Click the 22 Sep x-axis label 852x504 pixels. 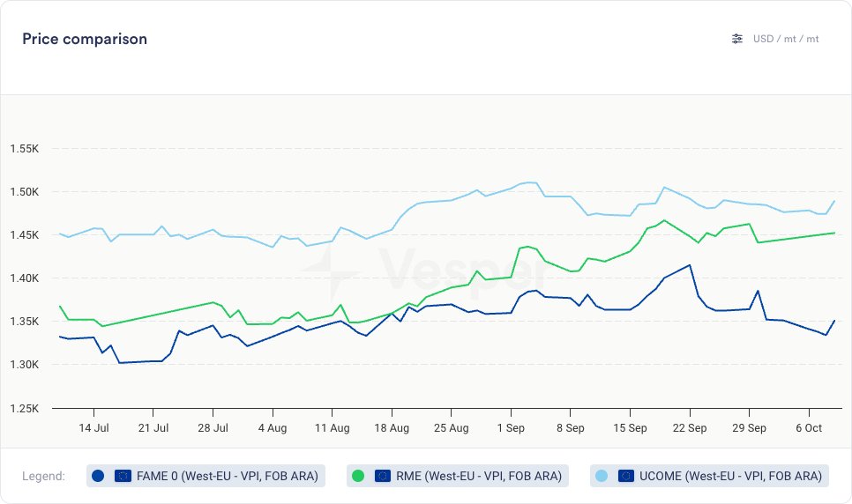point(689,427)
